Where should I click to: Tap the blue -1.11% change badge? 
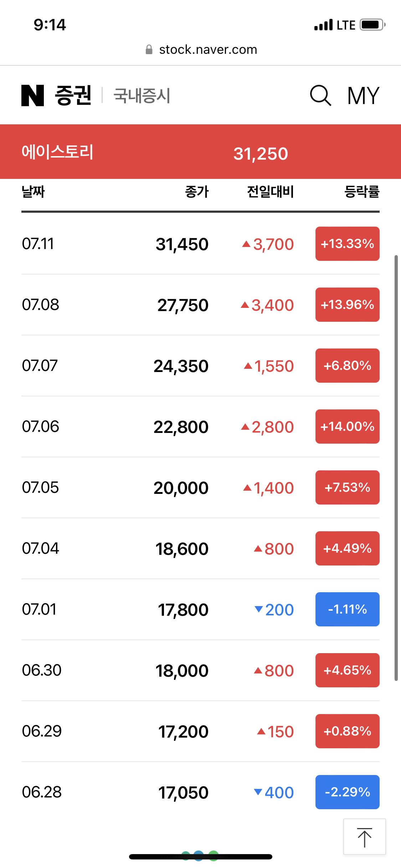pyautogui.click(x=347, y=609)
